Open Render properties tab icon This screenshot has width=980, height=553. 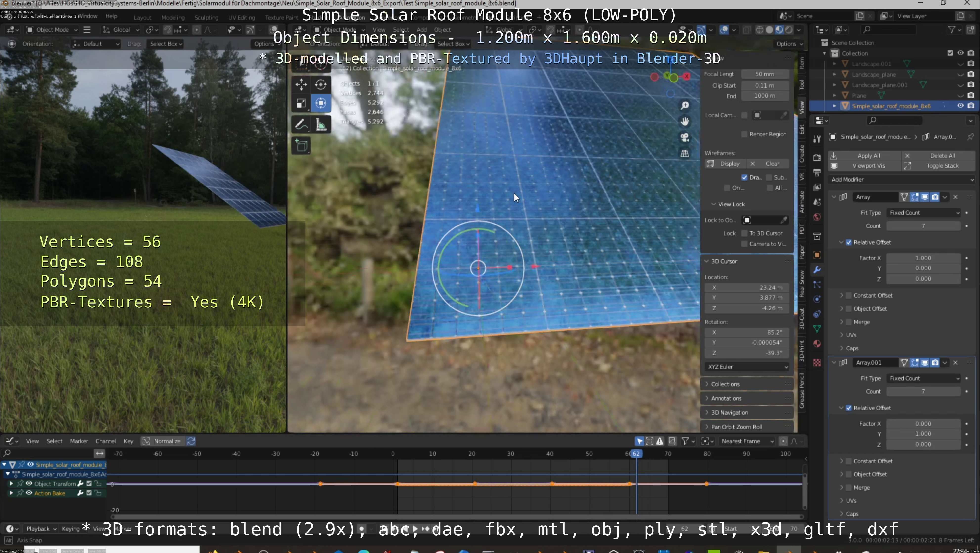(x=817, y=157)
